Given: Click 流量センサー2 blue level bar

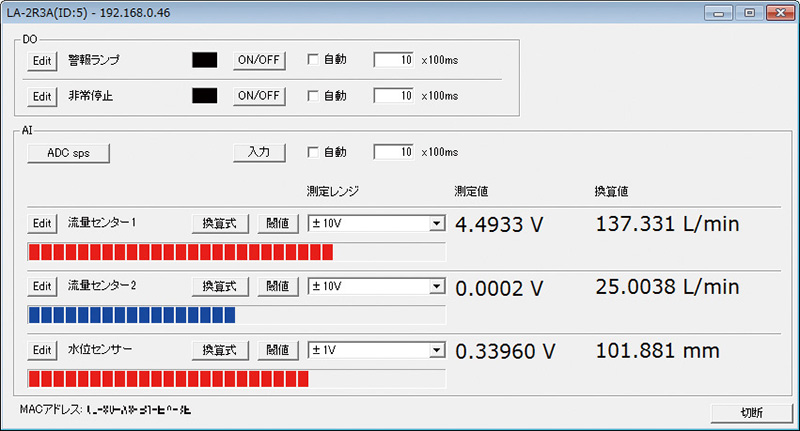Looking at the screenshot, I should coord(131,315).
